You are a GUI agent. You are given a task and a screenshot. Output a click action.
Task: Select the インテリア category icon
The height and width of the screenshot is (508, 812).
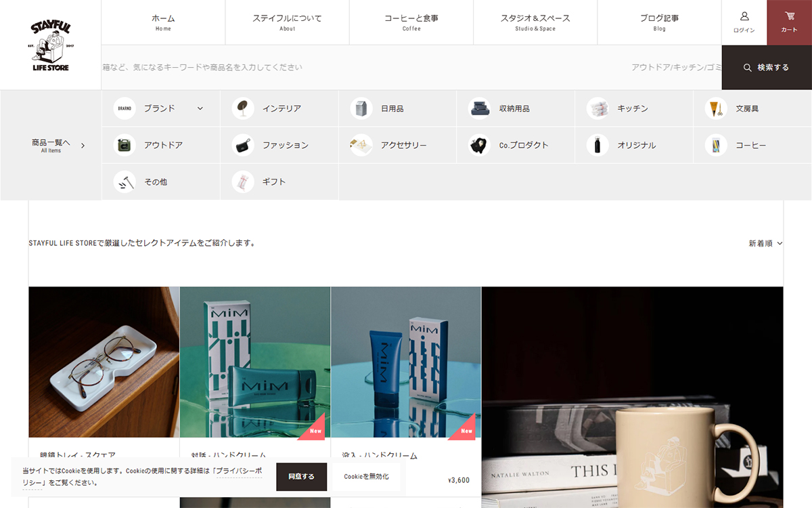[x=243, y=108]
